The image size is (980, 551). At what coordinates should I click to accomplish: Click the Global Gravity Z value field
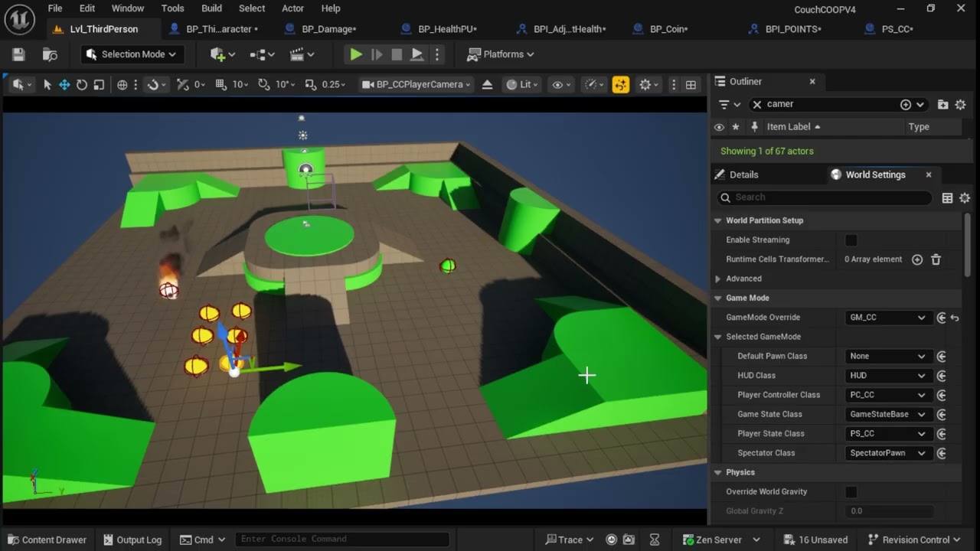890,511
